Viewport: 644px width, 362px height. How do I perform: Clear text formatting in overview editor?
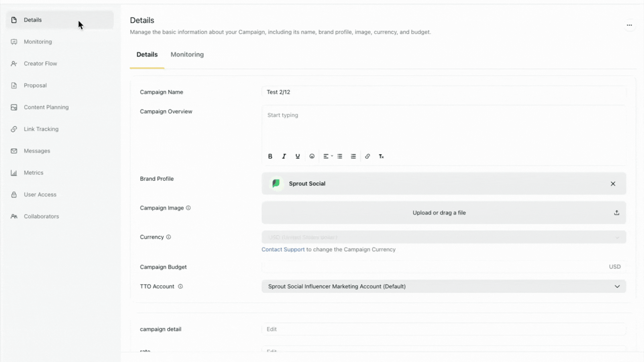[381, 156]
